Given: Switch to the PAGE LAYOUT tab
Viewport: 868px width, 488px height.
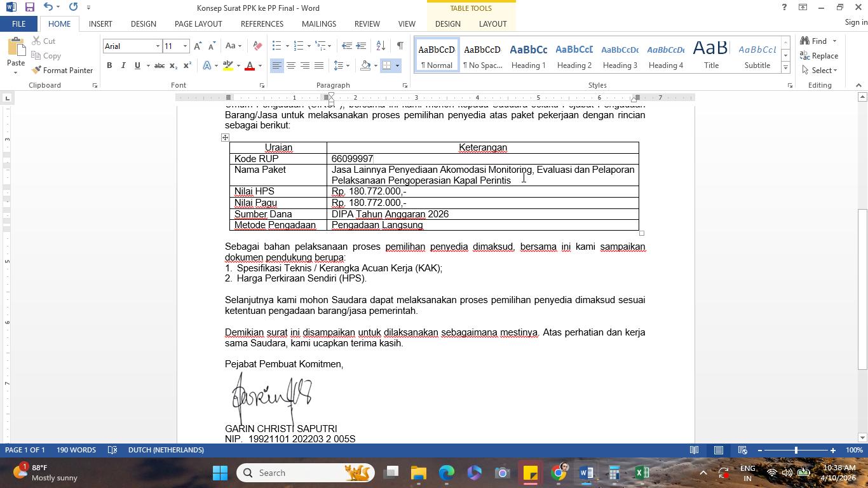Looking at the screenshot, I should 198,24.
